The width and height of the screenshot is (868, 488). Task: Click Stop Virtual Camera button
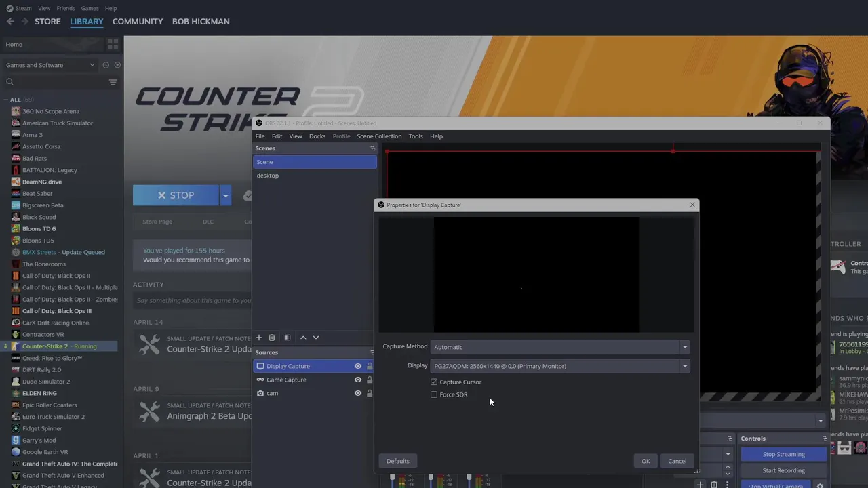(x=775, y=485)
